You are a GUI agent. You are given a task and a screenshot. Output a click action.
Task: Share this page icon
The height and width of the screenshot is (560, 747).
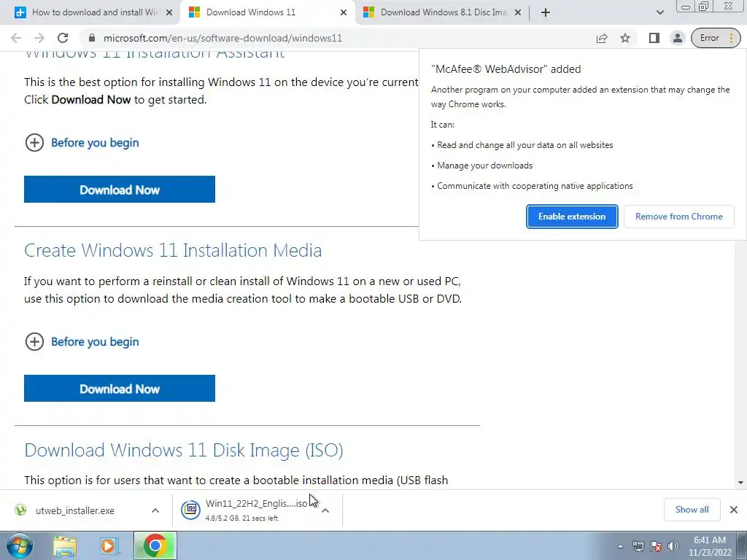point(602,38)
